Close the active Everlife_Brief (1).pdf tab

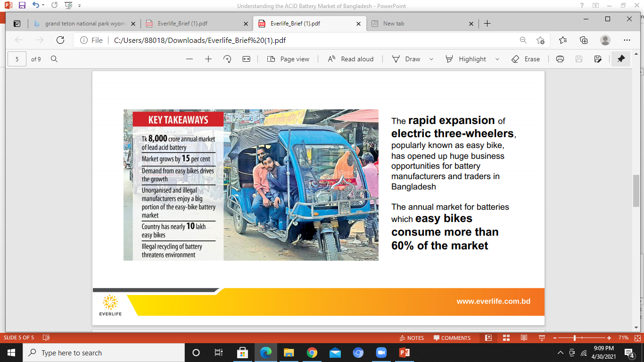pyautogui.click(x=359, y=24)
